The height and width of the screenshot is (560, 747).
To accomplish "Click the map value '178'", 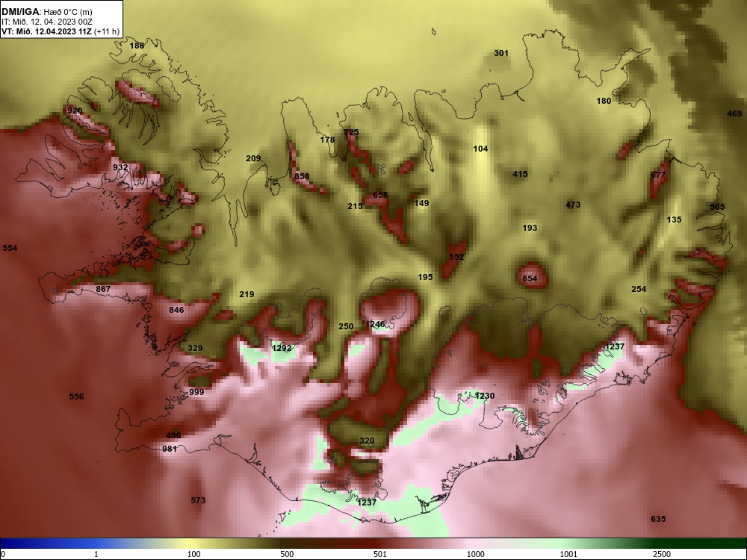I will pyautogui.click(x=327, y=140).
